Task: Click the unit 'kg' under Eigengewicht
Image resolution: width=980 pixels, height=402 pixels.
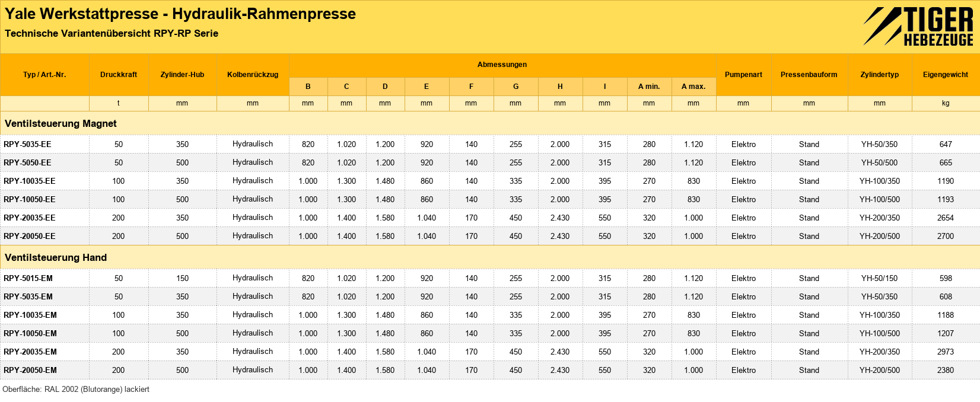Action: pos(946,103)
